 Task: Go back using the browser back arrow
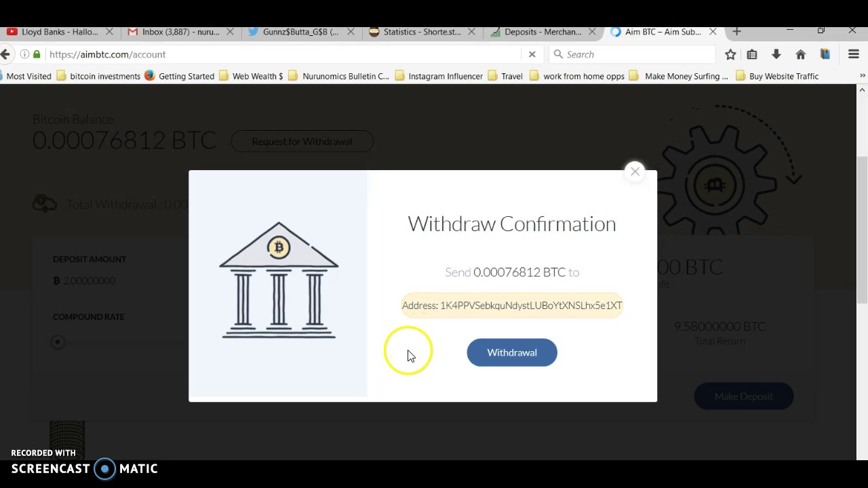(5, 54)
